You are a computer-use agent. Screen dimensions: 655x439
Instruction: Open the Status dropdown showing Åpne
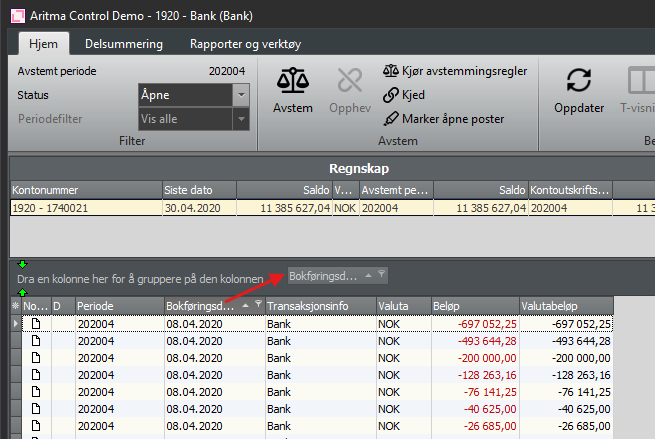tap(240, 94)
